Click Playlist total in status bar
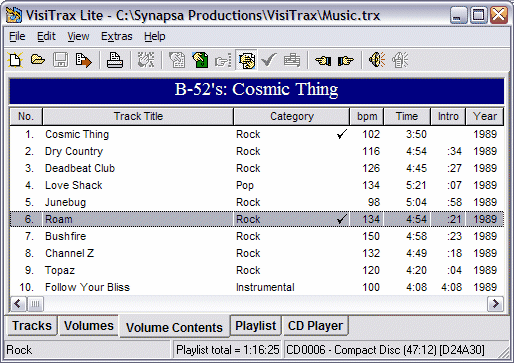Viewport: 514px width, 363px height. (227, 350)
